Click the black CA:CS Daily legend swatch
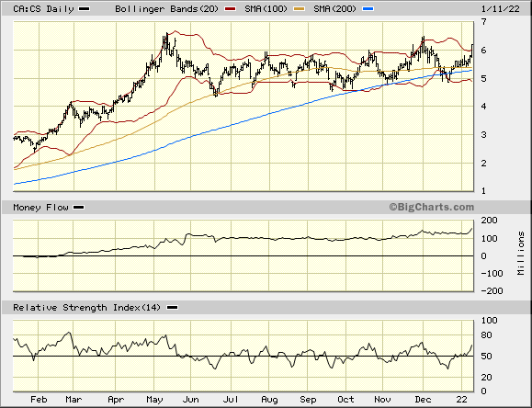This screenshot has height=408, width=532. [85, 9]
